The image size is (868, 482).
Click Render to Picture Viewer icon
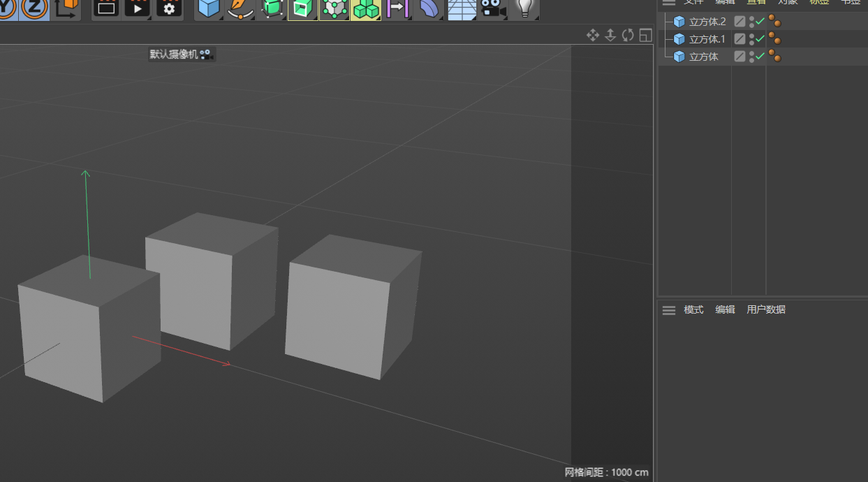137,8
